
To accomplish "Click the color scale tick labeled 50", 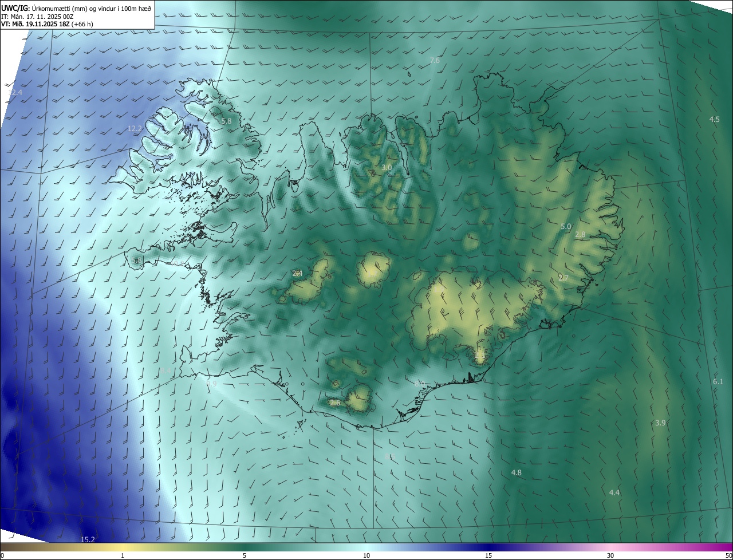I will [728, 555].
